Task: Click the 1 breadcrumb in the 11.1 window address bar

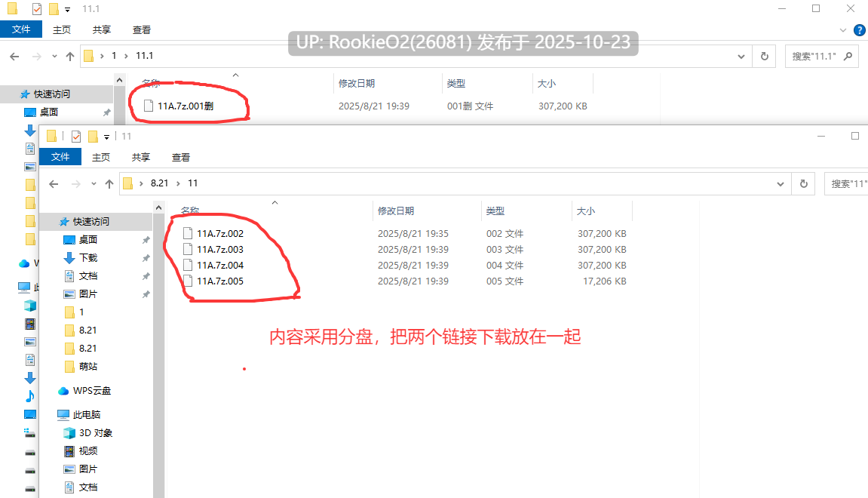Action: click(114, 55)
